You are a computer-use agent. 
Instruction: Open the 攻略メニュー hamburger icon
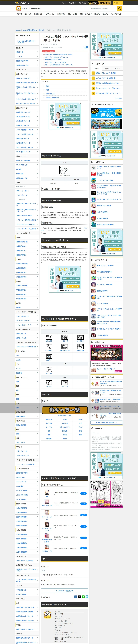17,36
